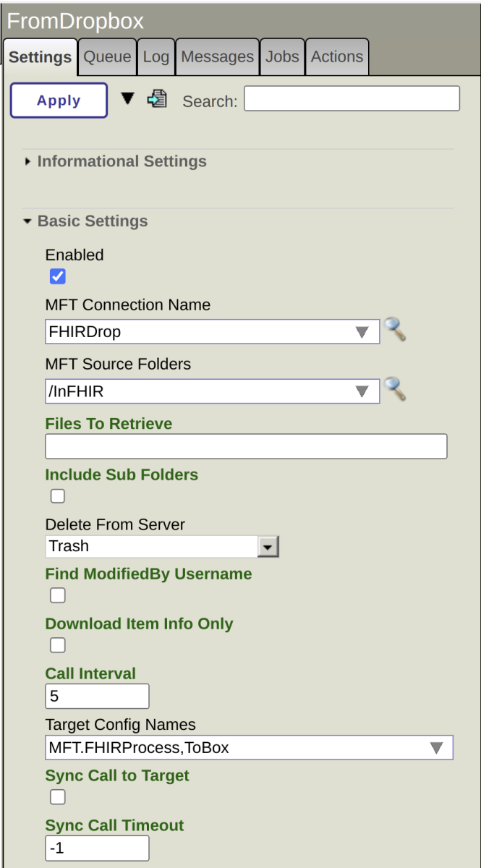Viewport: 481px width, 868px height.
Task: Click magnifier icon beside MFT Source Folders
Action: 394,390
